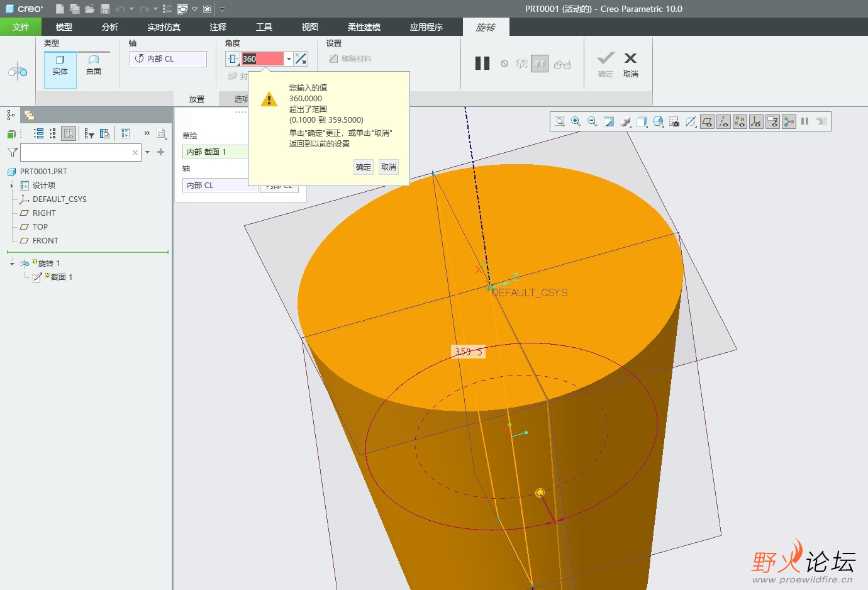Toggle the 移除材料 remove material option

pyautogui.click(x=350, y=58)
